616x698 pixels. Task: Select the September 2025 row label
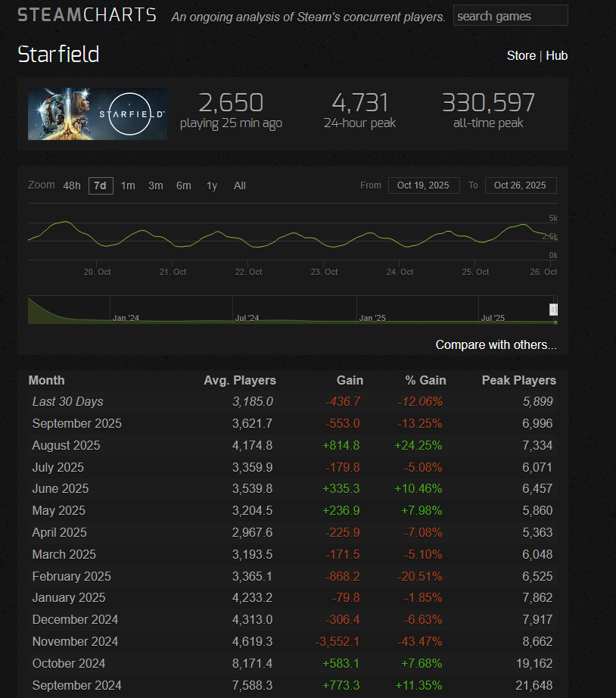click(76, 423)
